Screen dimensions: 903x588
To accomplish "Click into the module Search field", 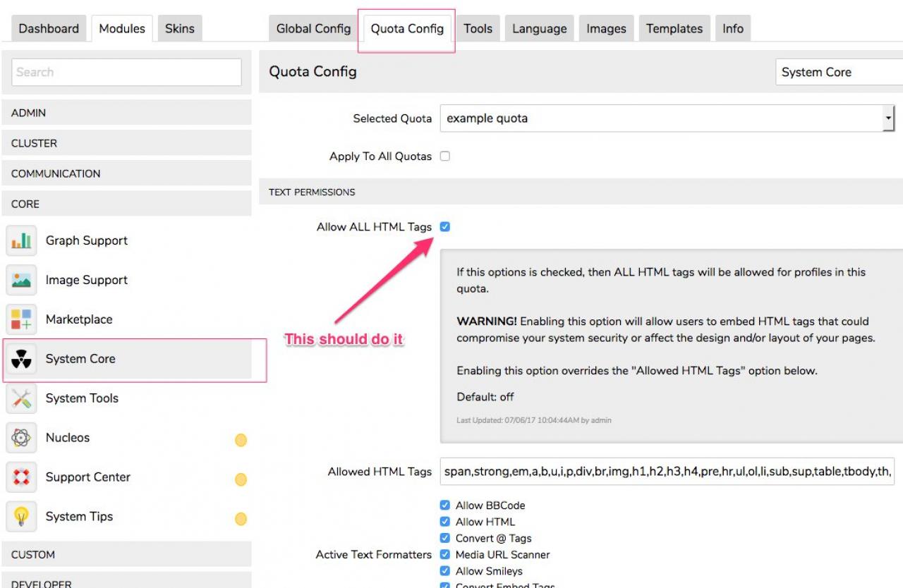I will coord(127,72).
